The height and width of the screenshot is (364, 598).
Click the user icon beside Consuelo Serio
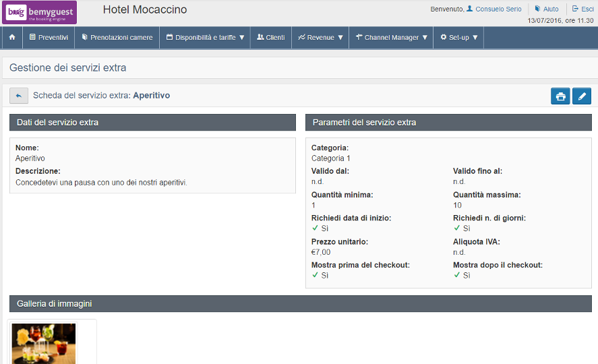point(469,9)
